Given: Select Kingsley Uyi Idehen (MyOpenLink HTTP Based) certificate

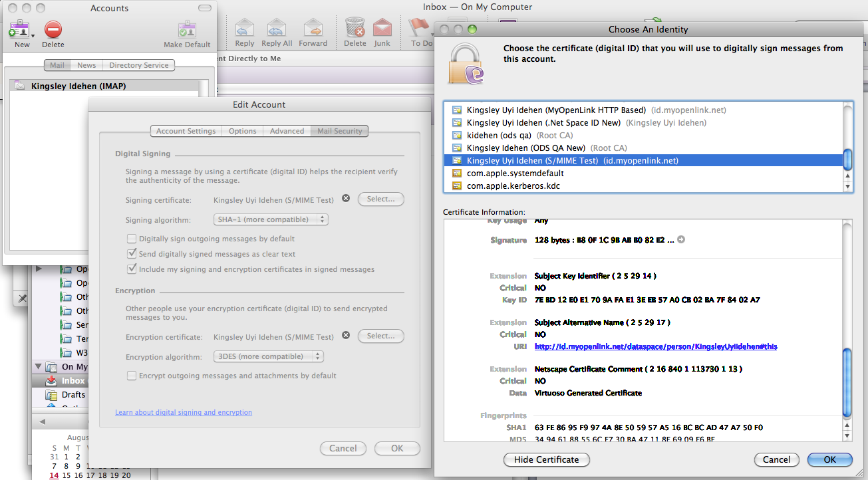Looking at the screenshot, I should (x=643, y=110).
